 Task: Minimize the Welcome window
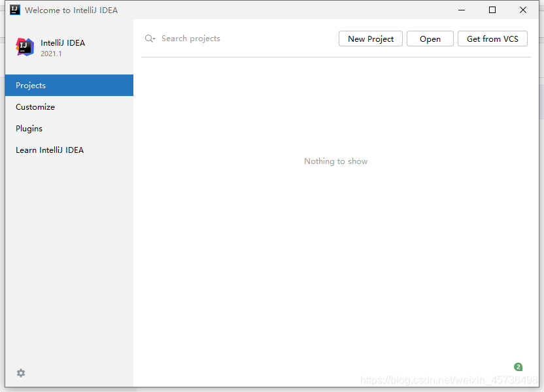click(x=462, y=10)
